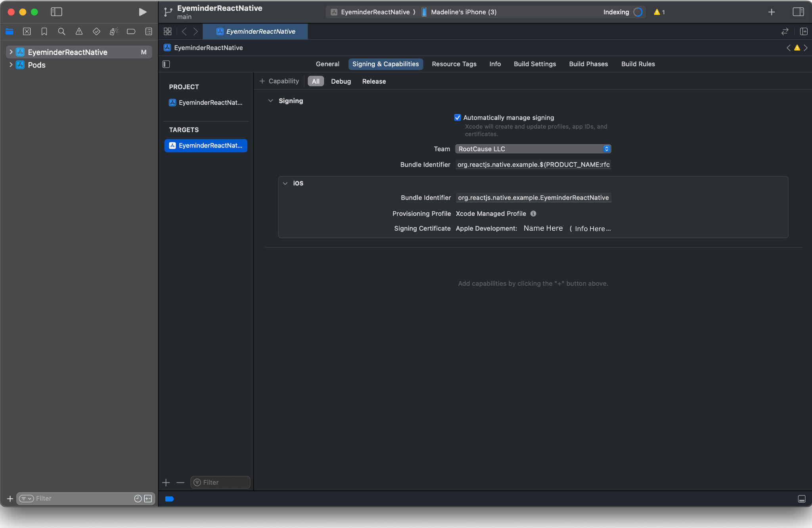This screenshot has width=812, height=528.
Task: Jump to previous issue in jump bar
Action: pos(788,48)
